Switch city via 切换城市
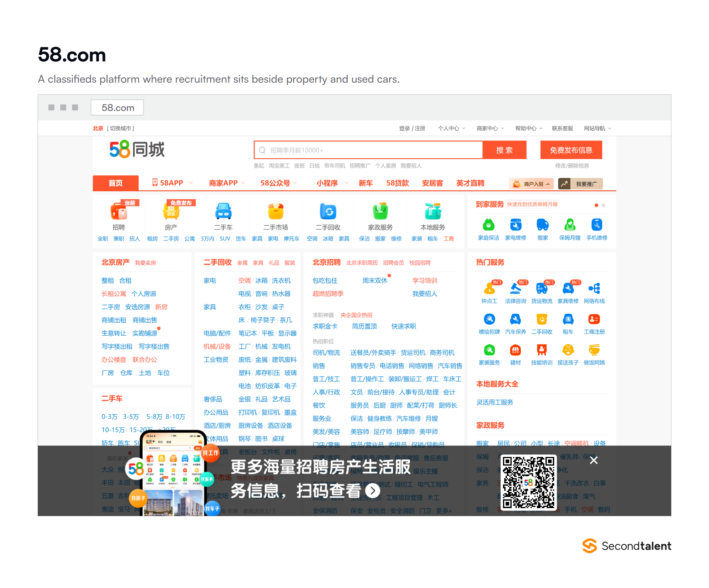 coord(121,128)
